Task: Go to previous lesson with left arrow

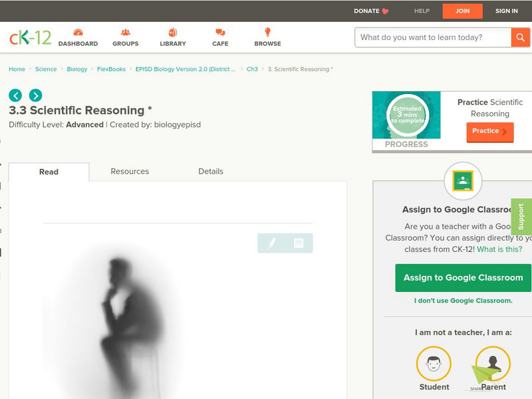Action: tap(15, 95)
